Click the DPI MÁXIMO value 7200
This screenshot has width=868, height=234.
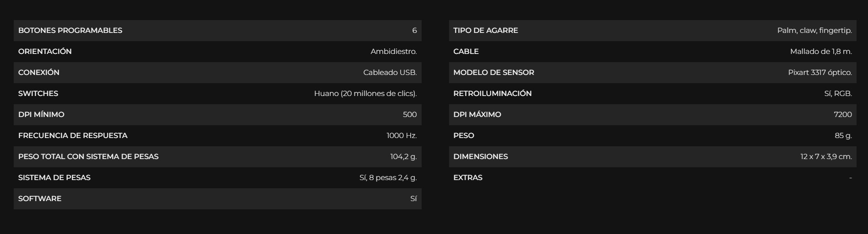tap(842, 115)
